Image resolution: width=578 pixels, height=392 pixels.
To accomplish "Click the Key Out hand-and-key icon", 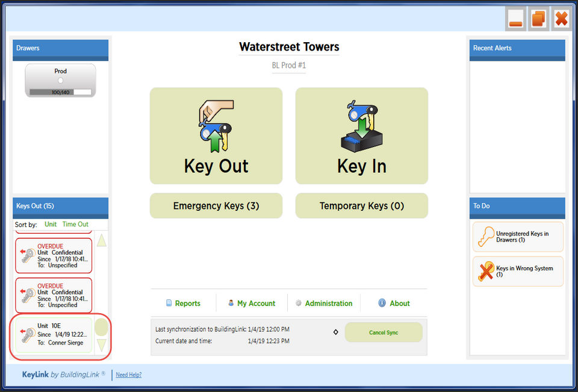I will (x=216, y=126).
